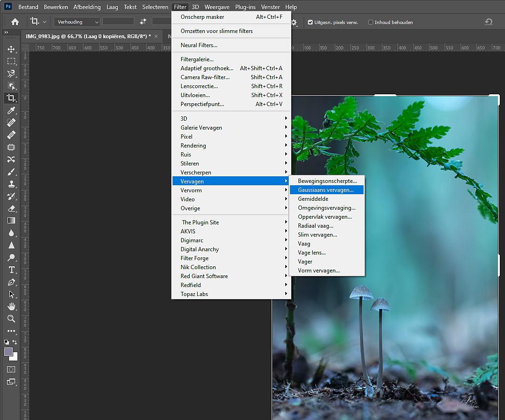Select the Move tool

[11, 49]
